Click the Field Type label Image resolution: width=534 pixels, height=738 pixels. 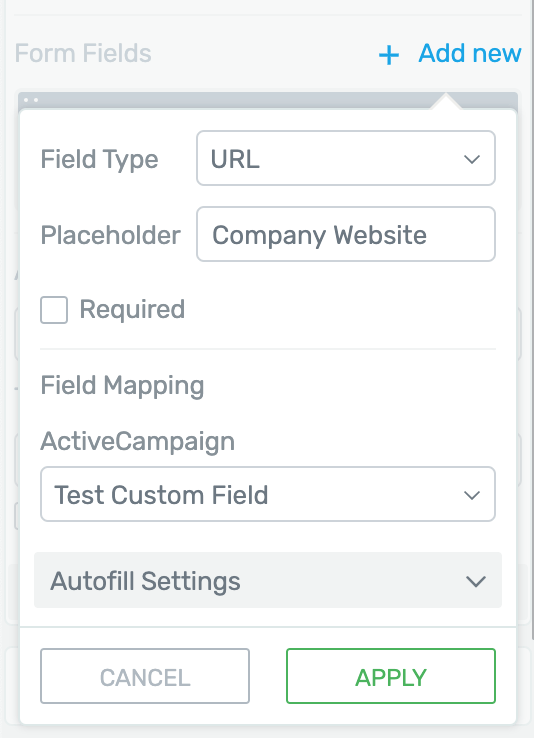coord(99,160)
